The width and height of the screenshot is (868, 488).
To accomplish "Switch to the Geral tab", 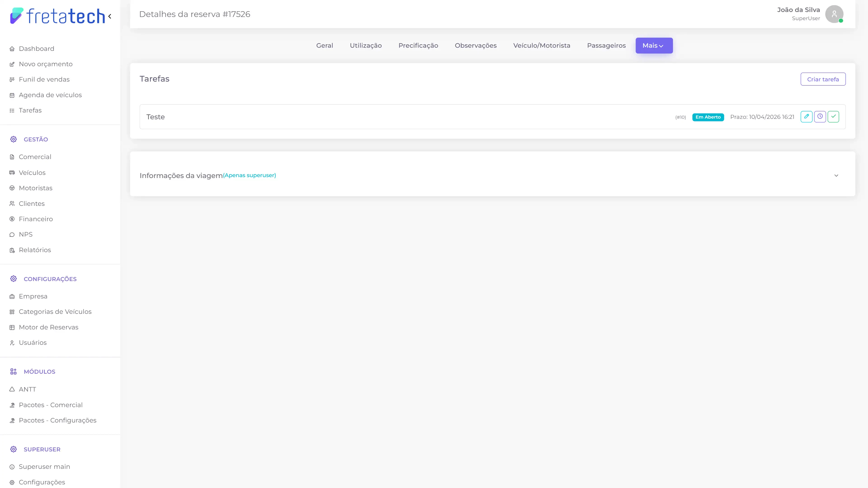I will coord(325,45).
